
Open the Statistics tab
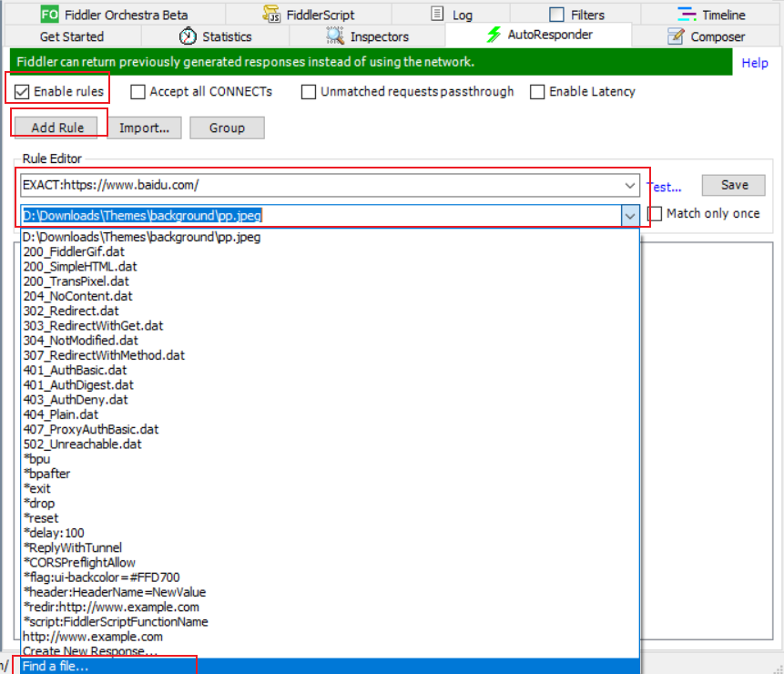(x=216, y=36)
